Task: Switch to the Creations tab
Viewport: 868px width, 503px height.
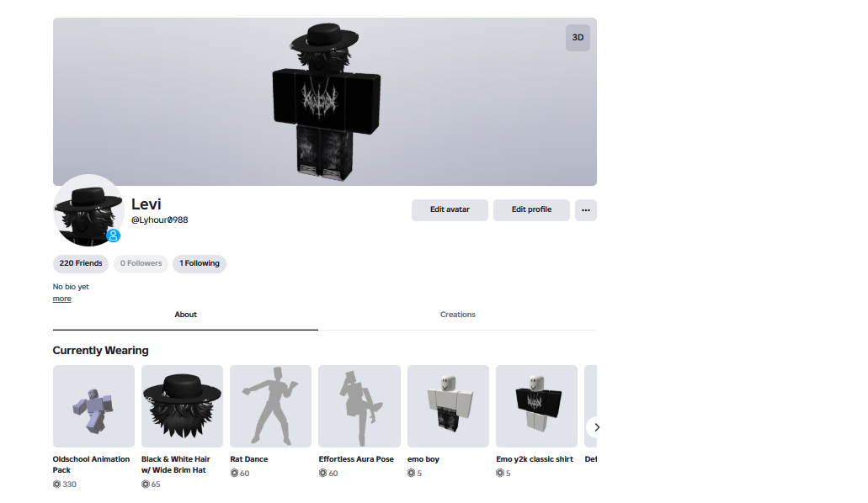Action: [x=458, y=315]
